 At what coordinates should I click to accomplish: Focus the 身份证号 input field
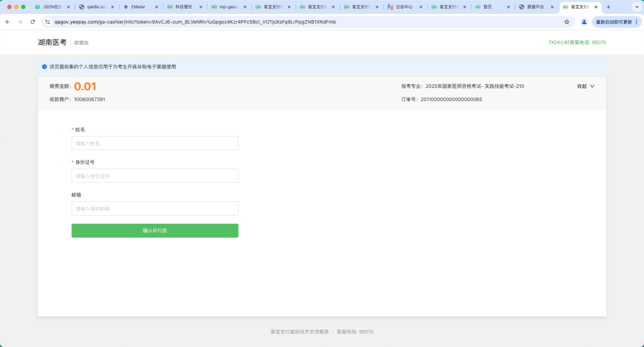tap(155, 176)
